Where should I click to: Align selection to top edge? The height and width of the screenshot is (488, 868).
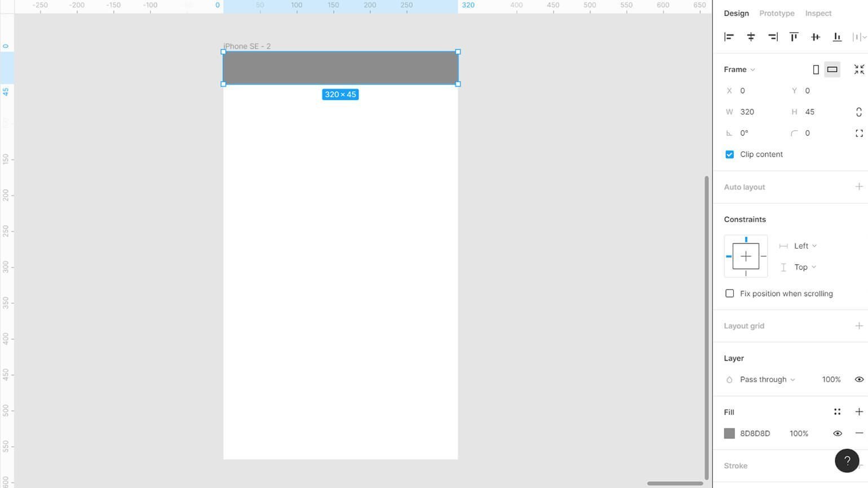point(794,37)
